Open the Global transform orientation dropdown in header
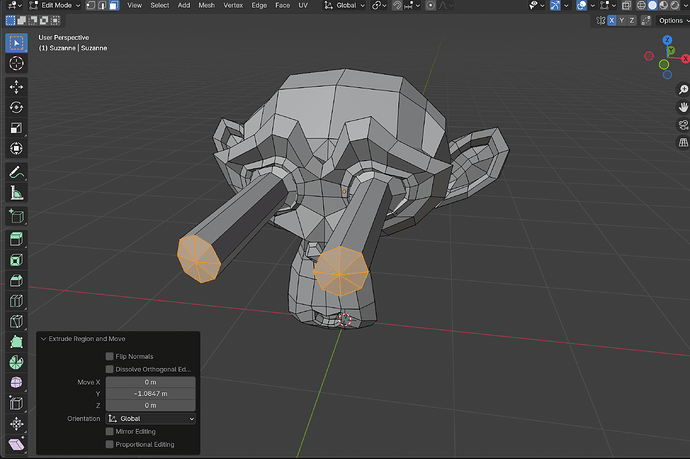 345,5
